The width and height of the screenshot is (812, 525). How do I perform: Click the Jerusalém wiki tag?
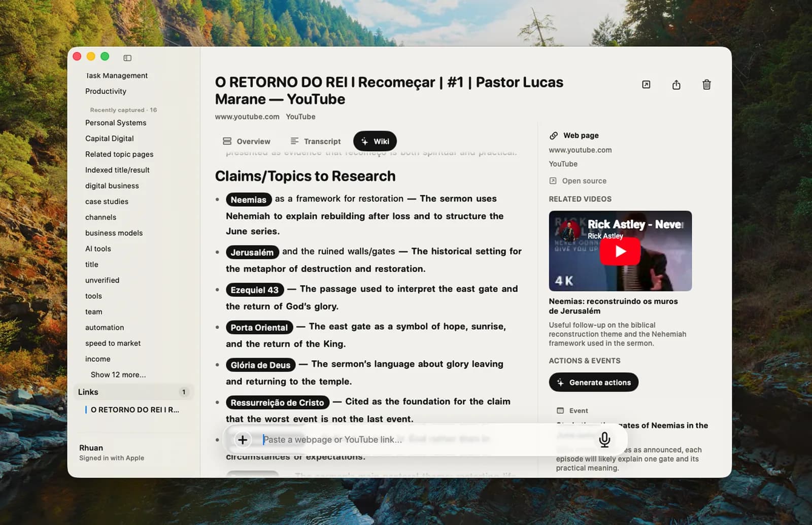(x=252, y=252)
